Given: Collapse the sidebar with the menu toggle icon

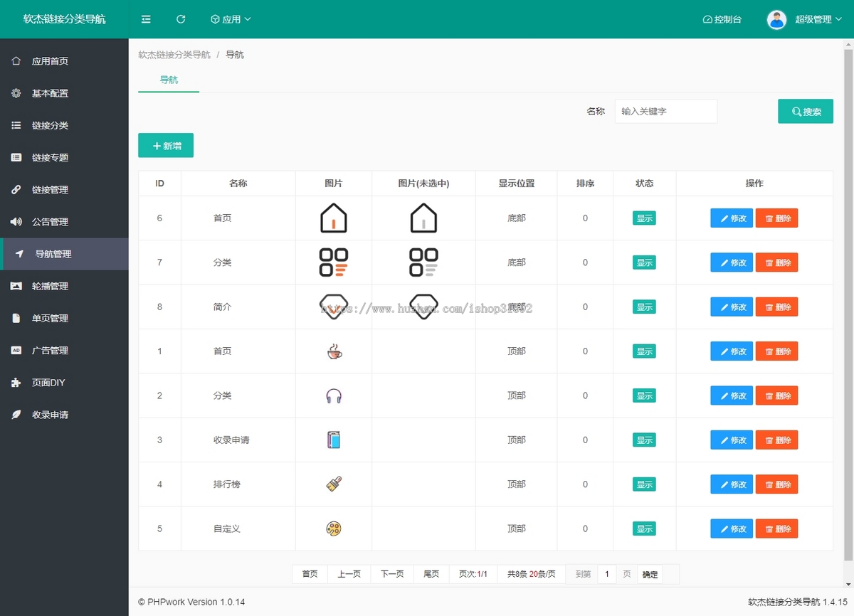Looking at the screenshot, I should pos(146,19).
